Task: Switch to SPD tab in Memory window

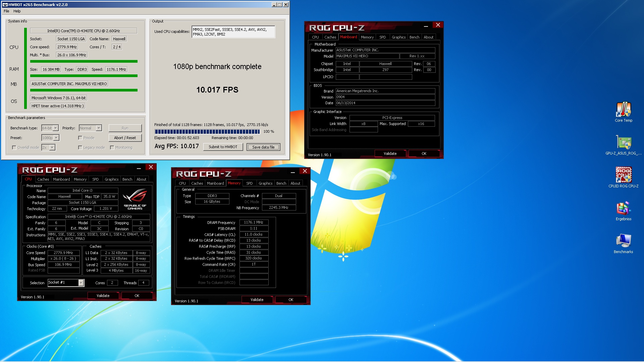Action: [x=249, y=183]
